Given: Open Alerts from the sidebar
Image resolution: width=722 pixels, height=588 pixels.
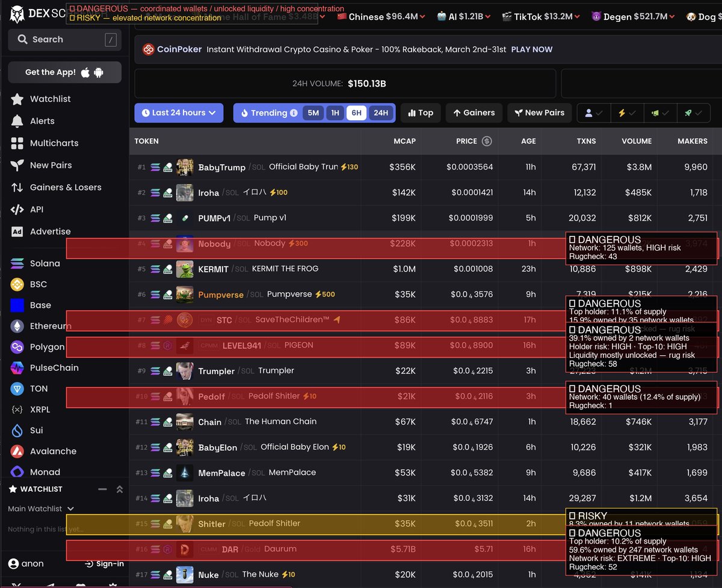Looking at the screenshot, I should 42,121.
